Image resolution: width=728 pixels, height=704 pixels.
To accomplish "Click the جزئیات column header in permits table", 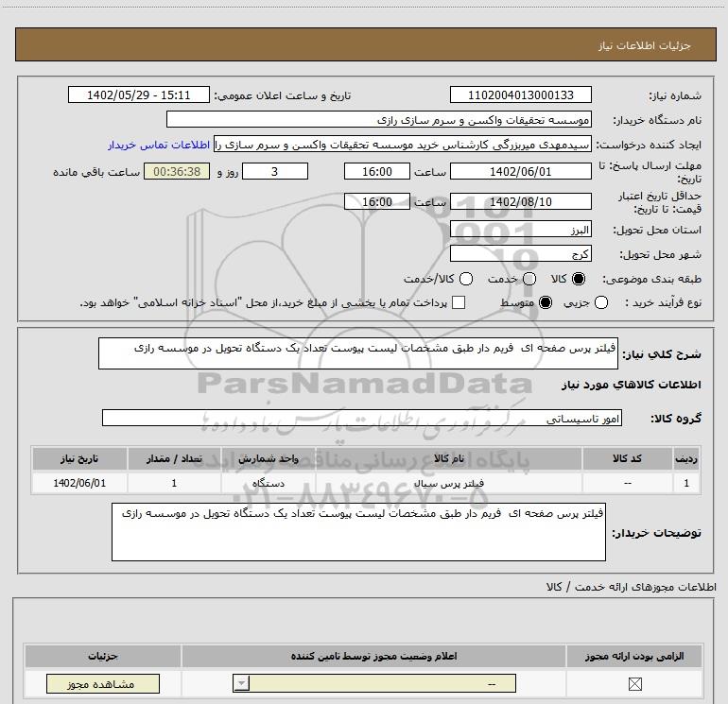I will coord(103,656).
